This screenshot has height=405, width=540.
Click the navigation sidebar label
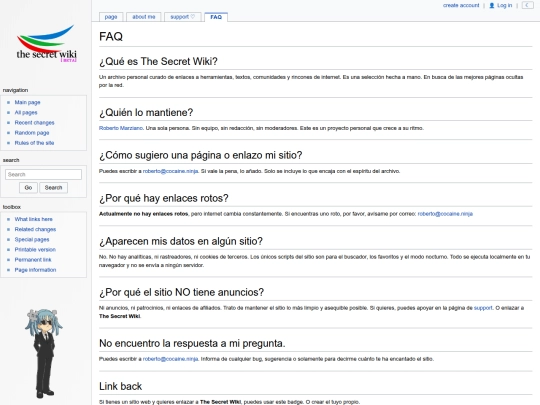point(15,90)
